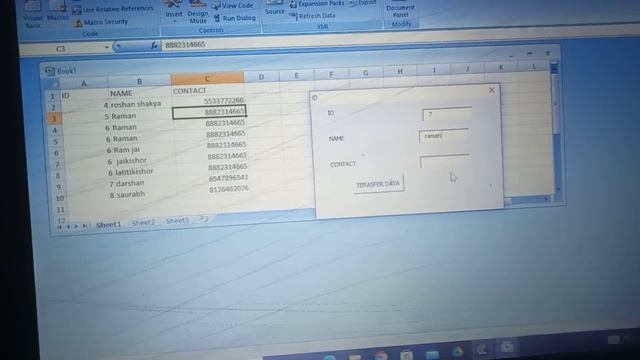Click the Insert Worksheet tab icon
640x360 pixels.
pos(204,219)
